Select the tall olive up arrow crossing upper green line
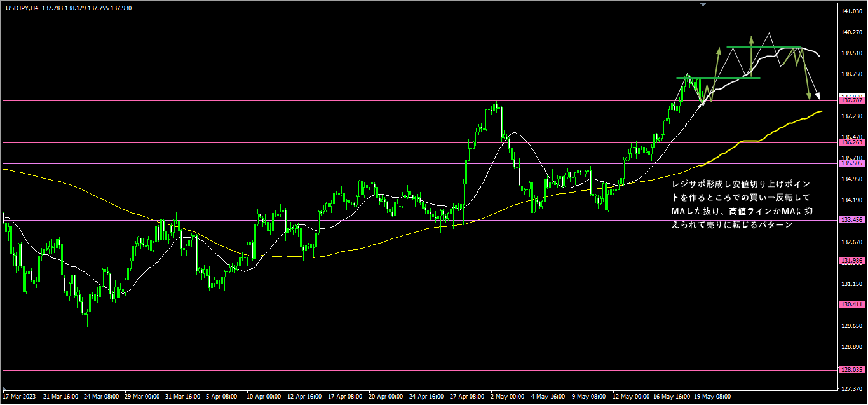 click(x=751, y=57)
